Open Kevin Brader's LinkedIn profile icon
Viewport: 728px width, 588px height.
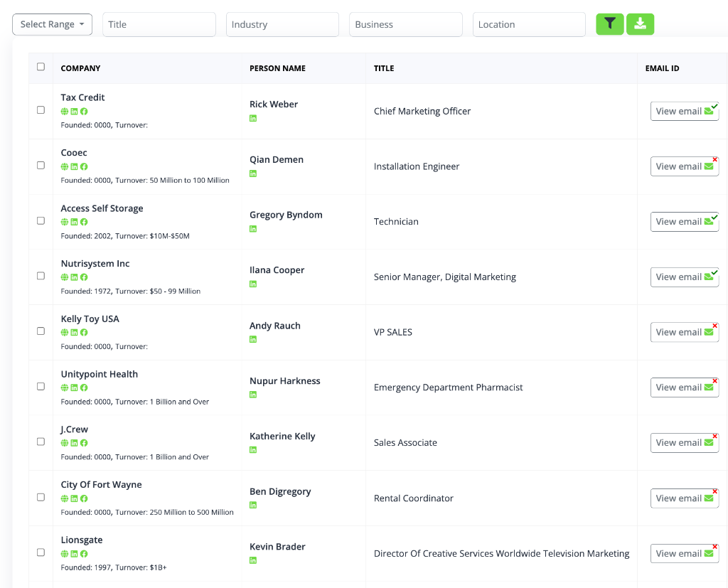253,560
